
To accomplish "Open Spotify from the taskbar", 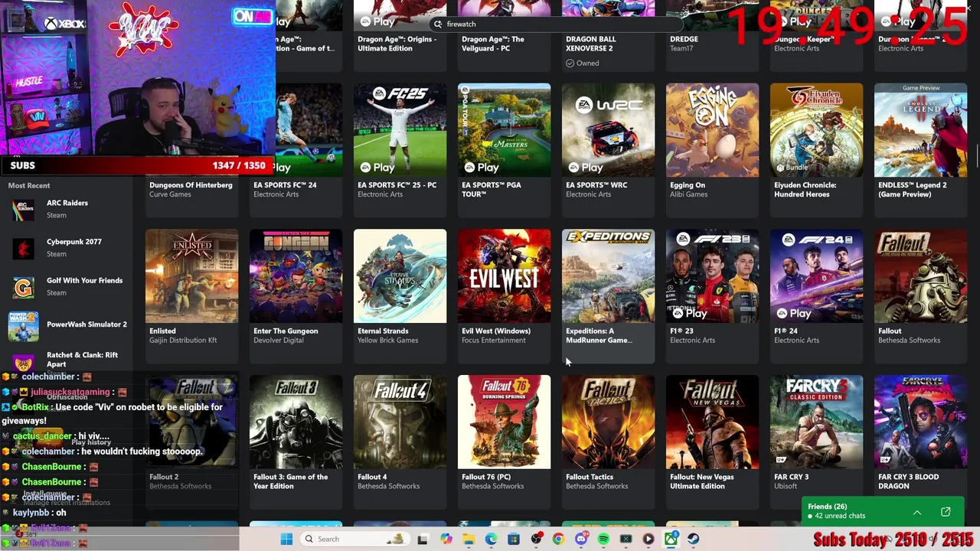I will (603, 539).
